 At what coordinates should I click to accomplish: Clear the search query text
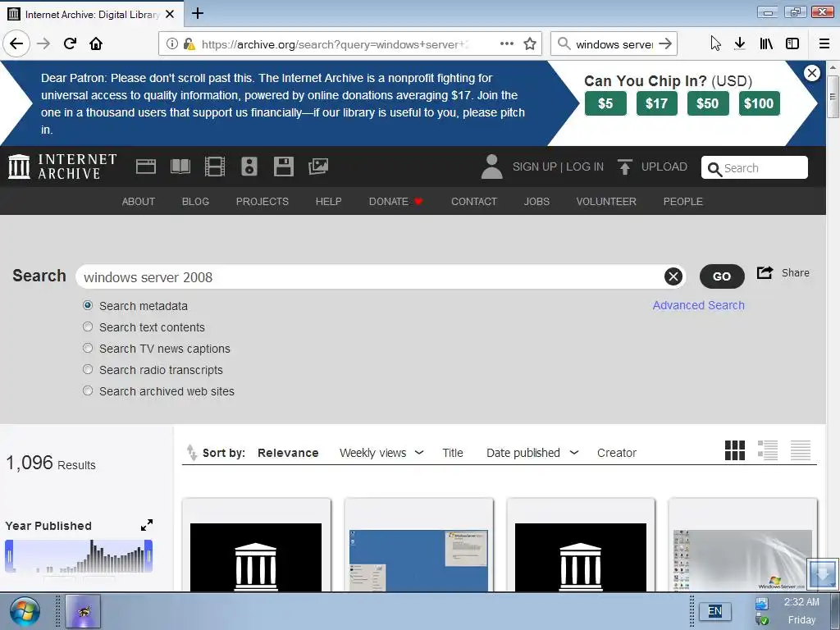coord(673,276)
